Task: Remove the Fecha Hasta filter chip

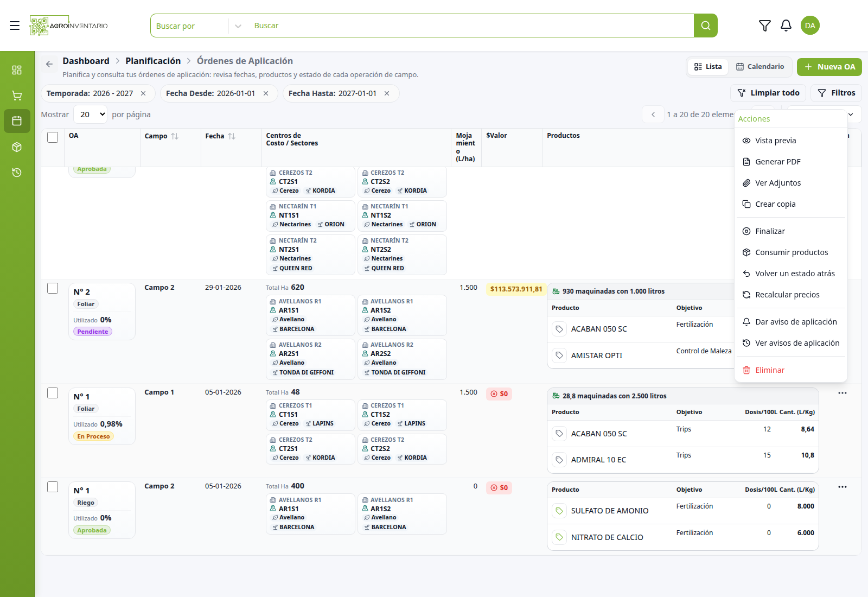Action: 387,93
